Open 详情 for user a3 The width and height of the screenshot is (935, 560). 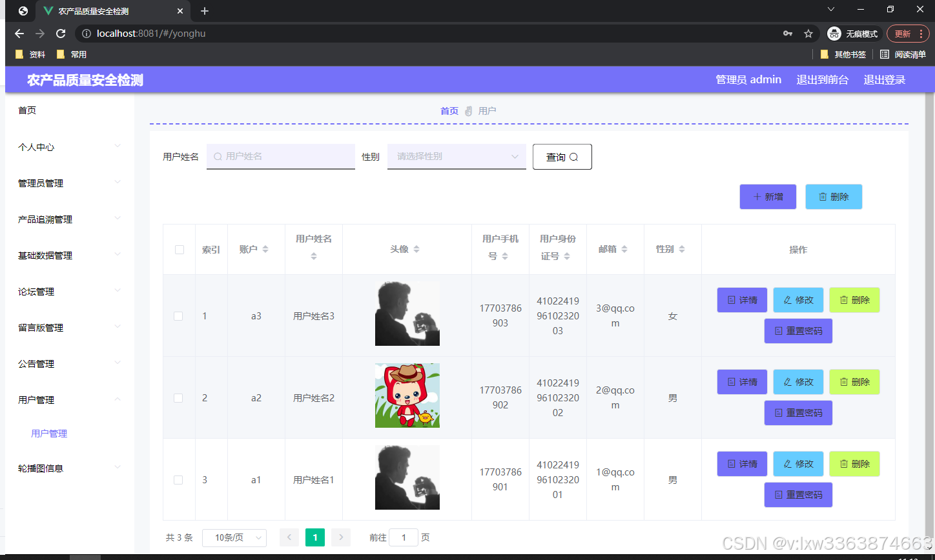742,300
